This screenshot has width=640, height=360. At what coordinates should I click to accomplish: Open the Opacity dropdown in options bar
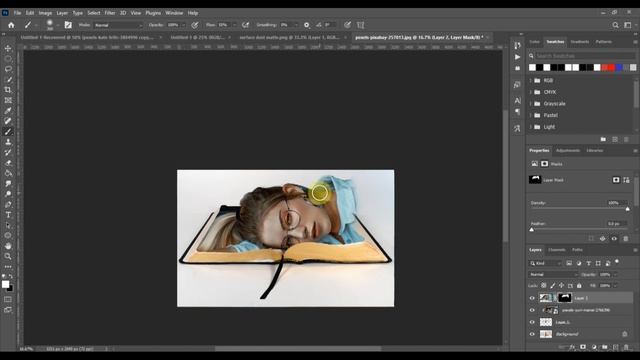(183, 25)
